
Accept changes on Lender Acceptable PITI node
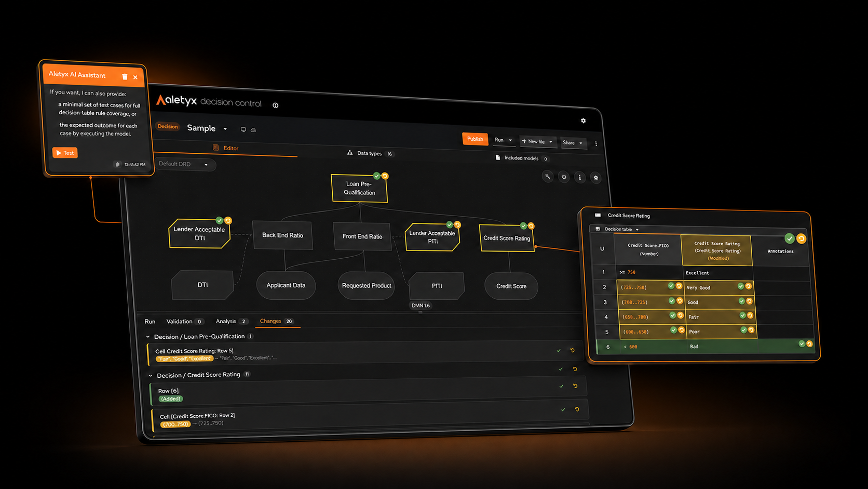click(450, 224)
